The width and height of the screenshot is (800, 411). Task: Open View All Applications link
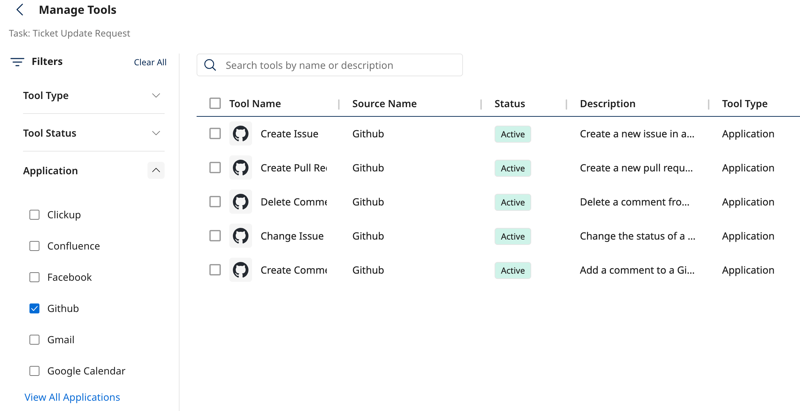(72, 397)
